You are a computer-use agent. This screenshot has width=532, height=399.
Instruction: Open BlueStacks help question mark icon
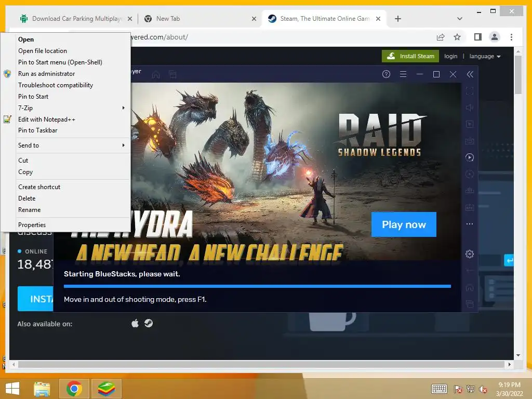point(386,74)
